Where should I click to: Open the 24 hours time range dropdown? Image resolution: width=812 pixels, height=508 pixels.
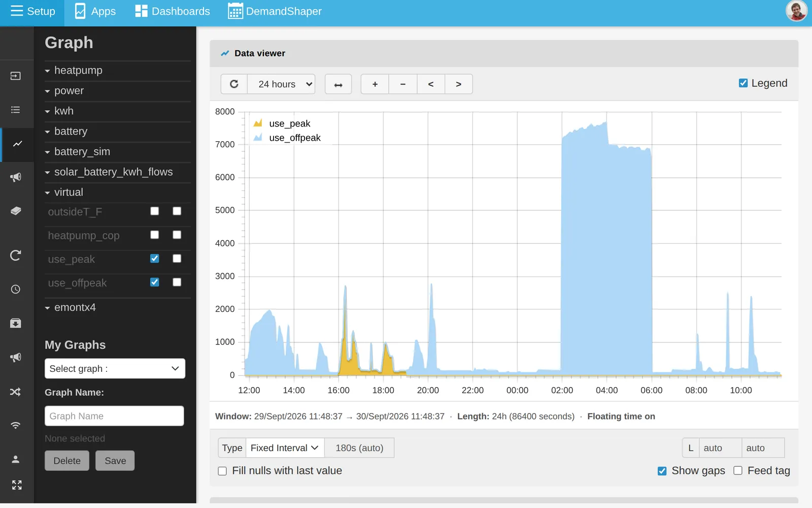tap(281, 84)
